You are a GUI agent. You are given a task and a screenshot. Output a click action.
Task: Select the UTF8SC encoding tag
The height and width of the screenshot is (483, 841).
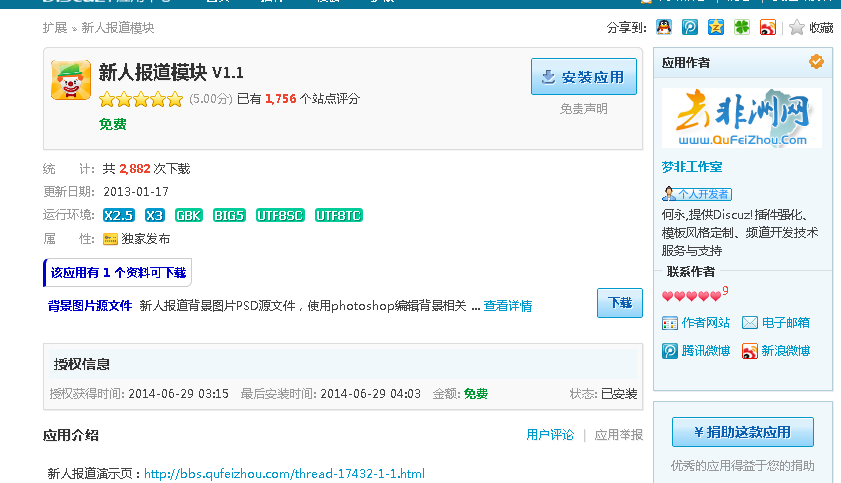point(280,216)
